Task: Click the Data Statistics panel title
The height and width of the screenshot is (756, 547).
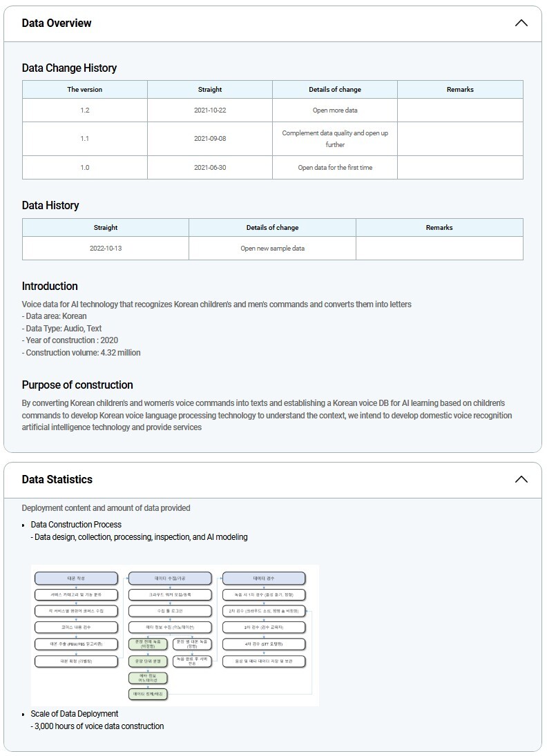Action: (57, 479)
